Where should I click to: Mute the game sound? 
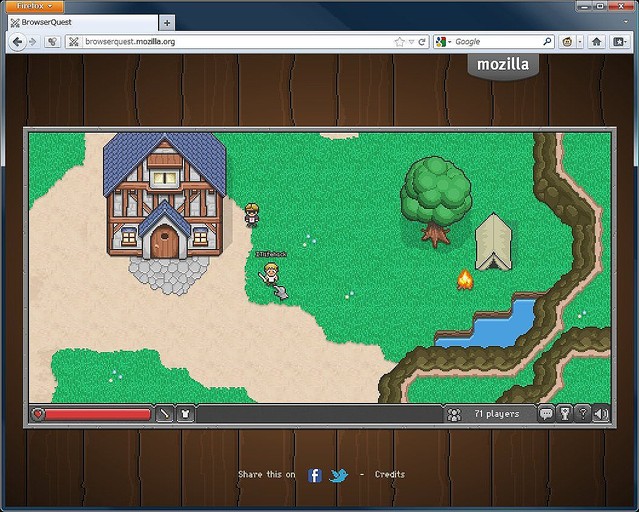601,414
